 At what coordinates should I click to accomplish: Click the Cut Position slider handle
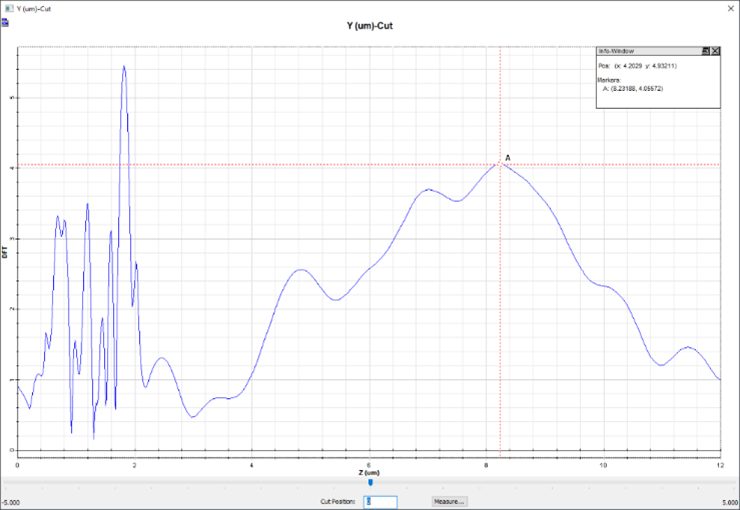(371, 483)
